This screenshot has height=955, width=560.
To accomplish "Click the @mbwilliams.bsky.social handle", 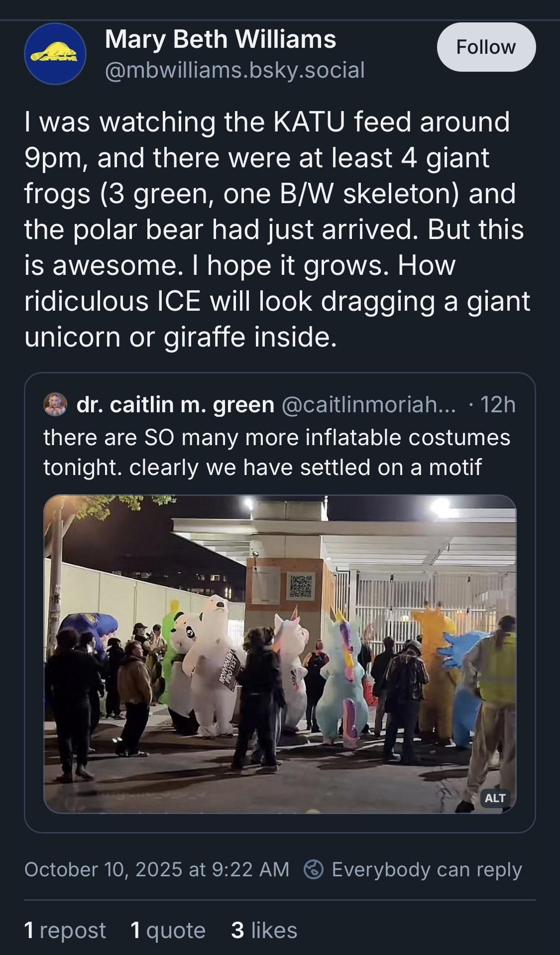I will (x=234, y=70).
